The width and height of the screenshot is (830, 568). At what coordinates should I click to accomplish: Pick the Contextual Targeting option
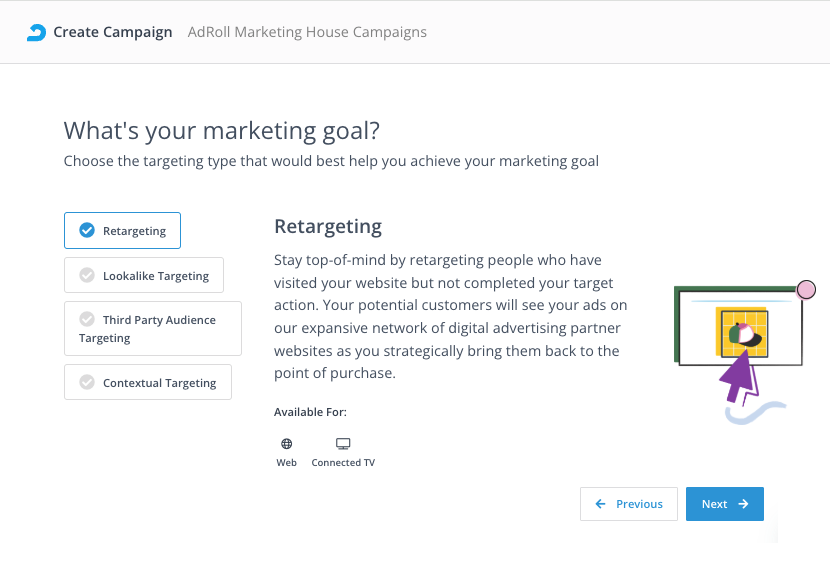pyautogui.click(x=148, y=383)
